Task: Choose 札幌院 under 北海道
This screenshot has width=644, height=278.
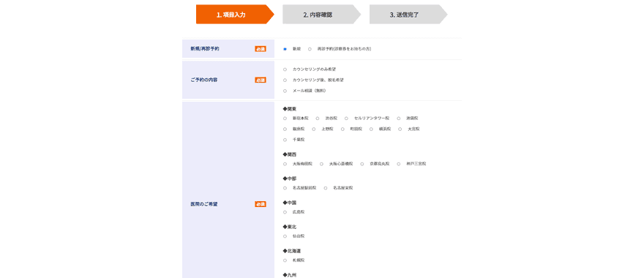Action: (x=285, y=260)
